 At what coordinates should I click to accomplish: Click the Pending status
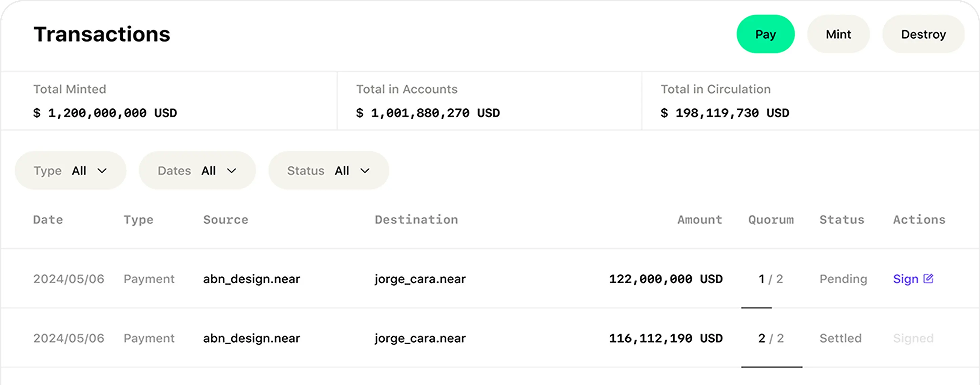(843, 279)
